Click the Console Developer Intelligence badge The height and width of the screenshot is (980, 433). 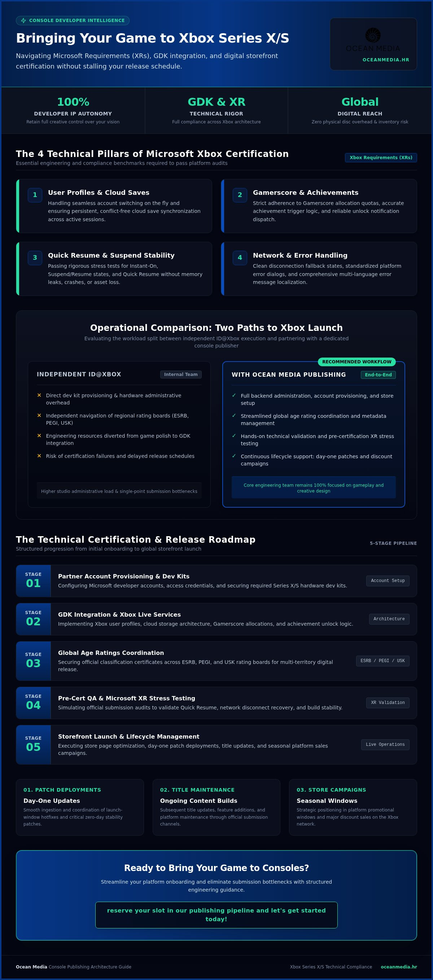point(73,21)
